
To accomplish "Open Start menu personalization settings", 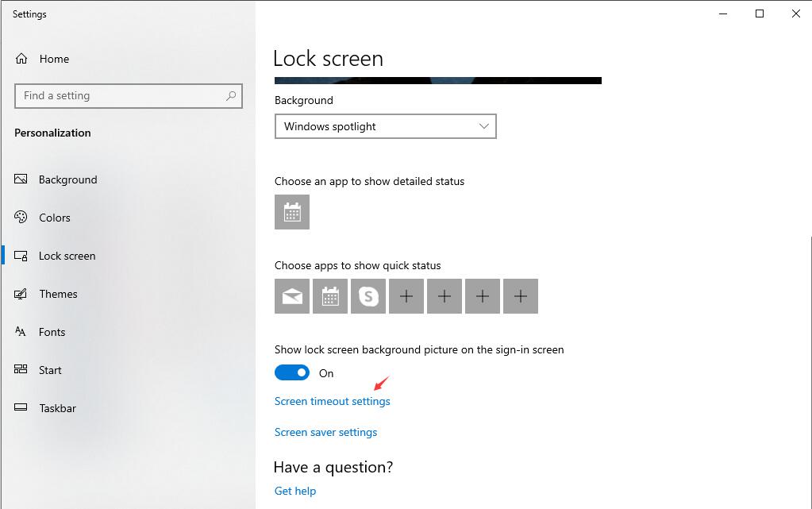I will click(50, 370).
